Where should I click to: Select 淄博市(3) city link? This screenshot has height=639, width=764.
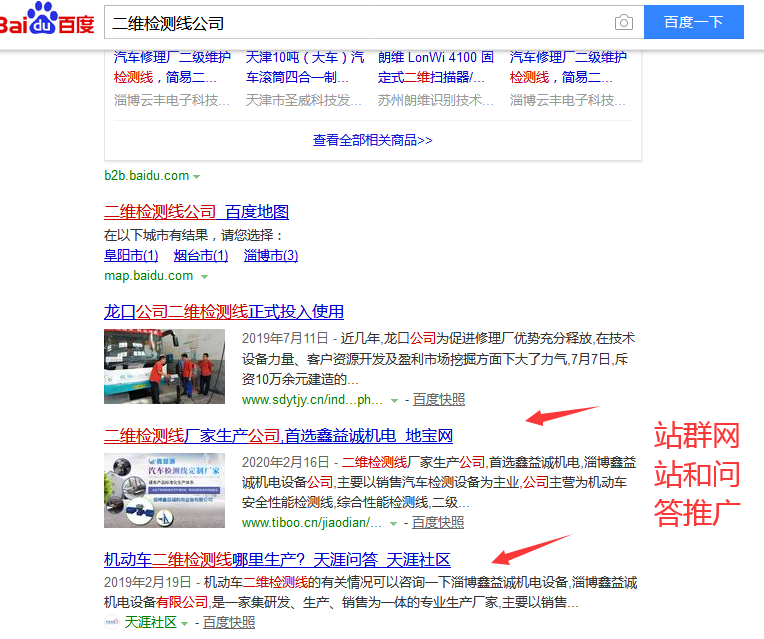pos(271,255)
